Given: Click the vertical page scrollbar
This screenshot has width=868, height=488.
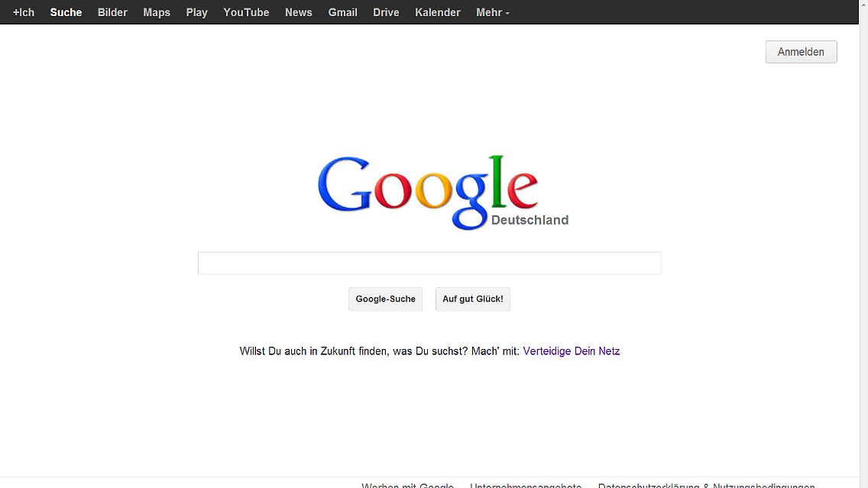Looking at the screenshot, I should pos(863,244).
